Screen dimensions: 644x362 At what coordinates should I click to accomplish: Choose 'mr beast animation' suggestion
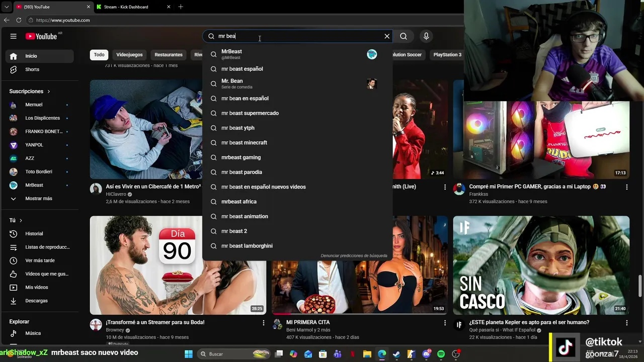tap(297, 216)
